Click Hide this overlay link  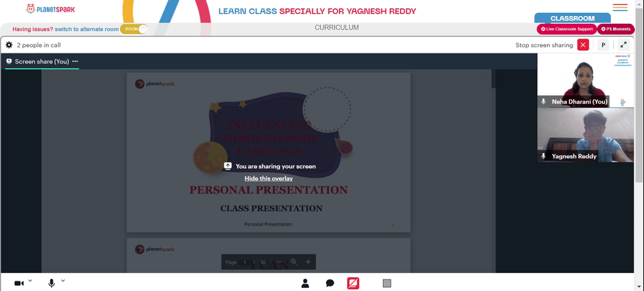(269, 178)
